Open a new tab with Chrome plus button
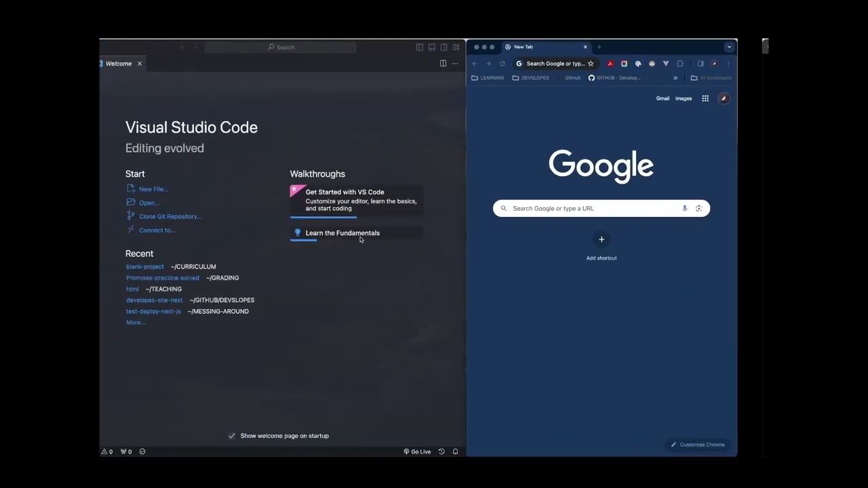This screenshot has height=488, width=868. [599, 47]
